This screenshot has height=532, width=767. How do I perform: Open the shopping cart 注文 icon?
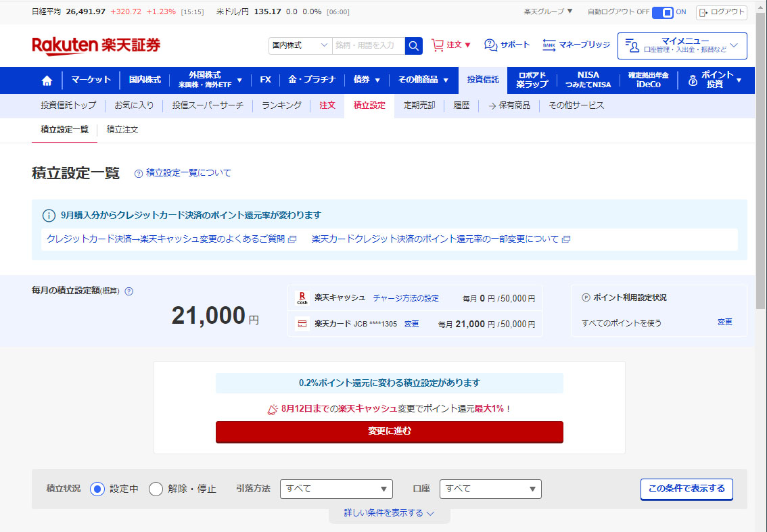[x=438, y=45]
